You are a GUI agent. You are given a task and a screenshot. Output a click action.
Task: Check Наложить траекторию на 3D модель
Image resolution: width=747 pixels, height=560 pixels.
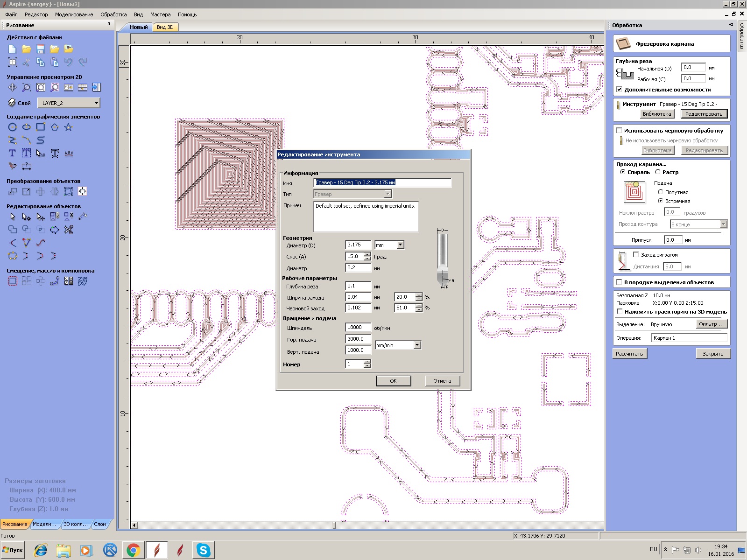click(x=620, y=312)
